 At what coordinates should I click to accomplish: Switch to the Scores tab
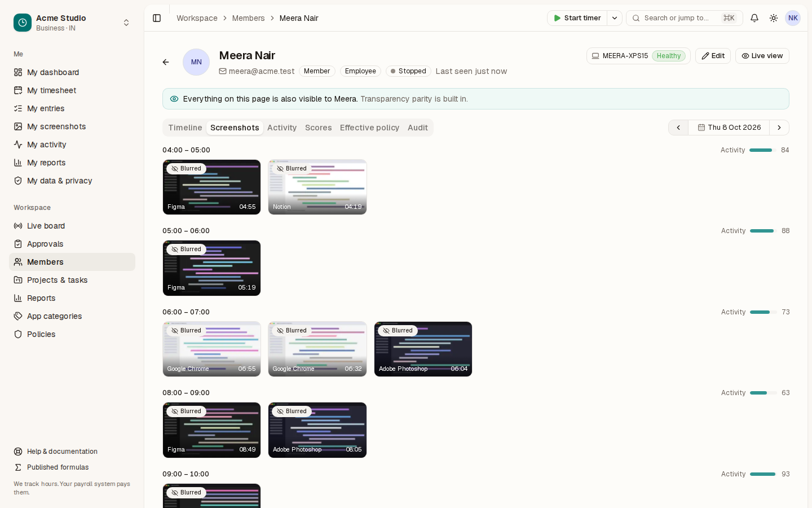point(319,128)
